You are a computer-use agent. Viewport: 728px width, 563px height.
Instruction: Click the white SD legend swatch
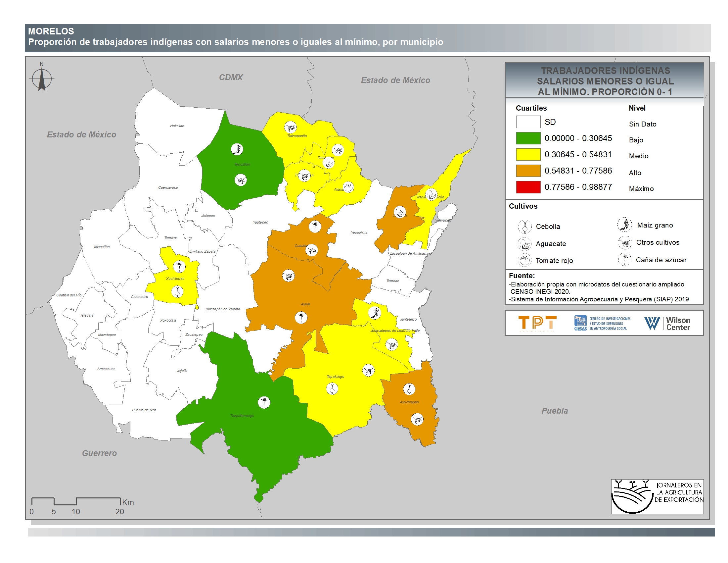click(x=528, y=122)
